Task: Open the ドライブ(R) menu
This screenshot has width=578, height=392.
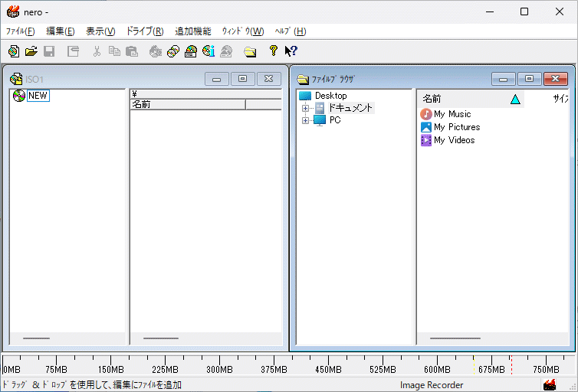Action: pos(144,31)
